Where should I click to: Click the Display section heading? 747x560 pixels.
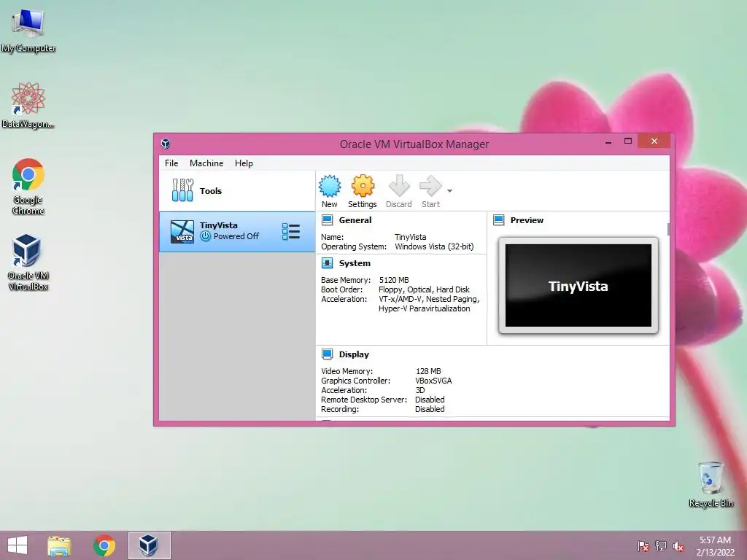(354, 354)
